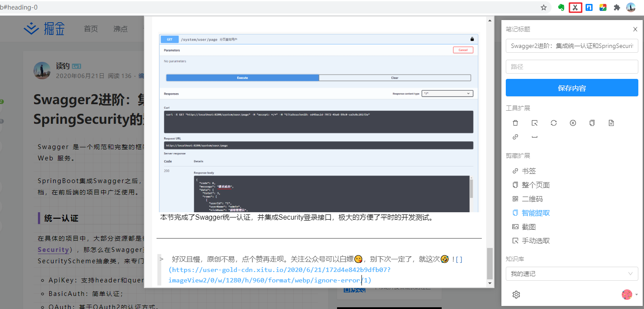Screen dimensions: 644x309
Task: Open the Chrome profile avatar
Action: (631, 7)
